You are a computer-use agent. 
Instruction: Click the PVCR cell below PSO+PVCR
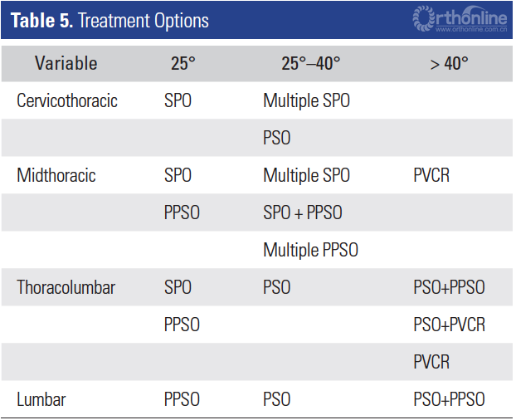click(x=431, y=362)
